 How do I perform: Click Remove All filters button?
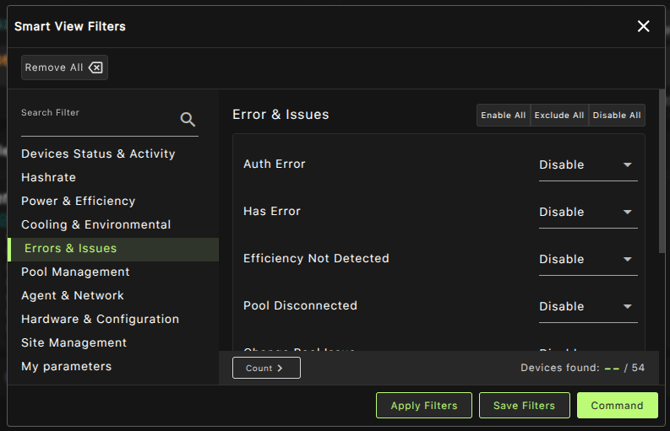pos(64,68)
